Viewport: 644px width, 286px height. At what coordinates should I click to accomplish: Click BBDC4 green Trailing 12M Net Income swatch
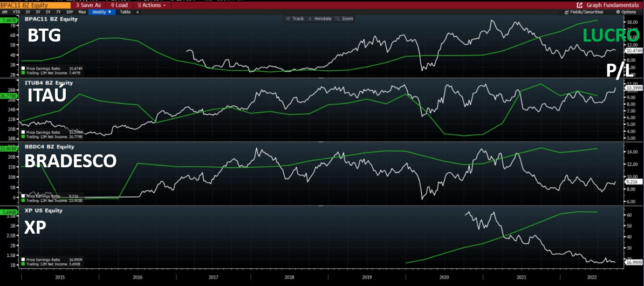(23, 201)
